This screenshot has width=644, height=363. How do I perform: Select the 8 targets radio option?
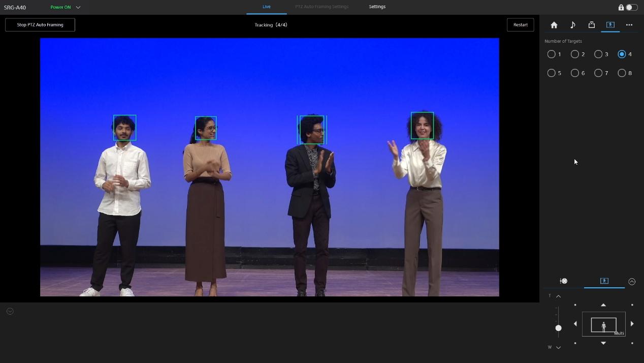(x=622, y=73)
